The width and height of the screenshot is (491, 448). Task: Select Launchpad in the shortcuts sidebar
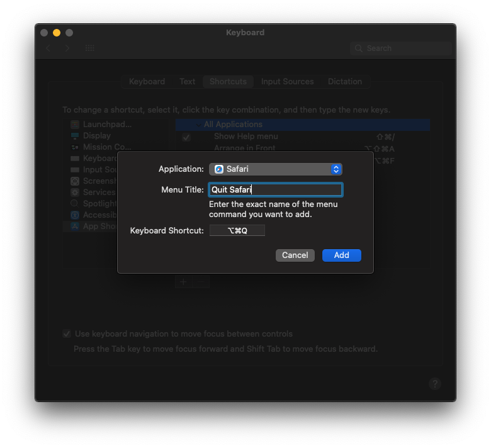(x=115, y=125)
